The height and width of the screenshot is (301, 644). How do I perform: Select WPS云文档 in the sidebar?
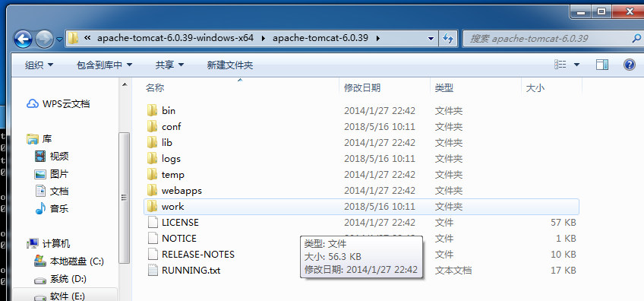point(58,104)
